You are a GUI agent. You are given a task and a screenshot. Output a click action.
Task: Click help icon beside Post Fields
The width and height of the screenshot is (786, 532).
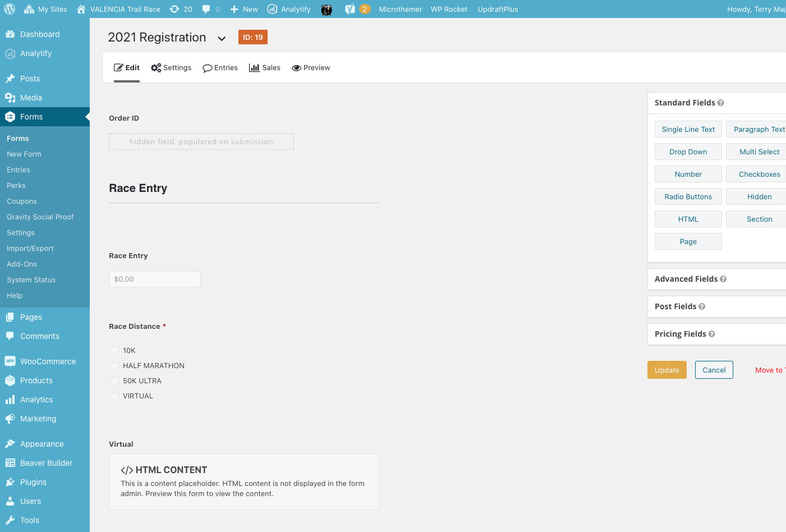click(702, 306)
